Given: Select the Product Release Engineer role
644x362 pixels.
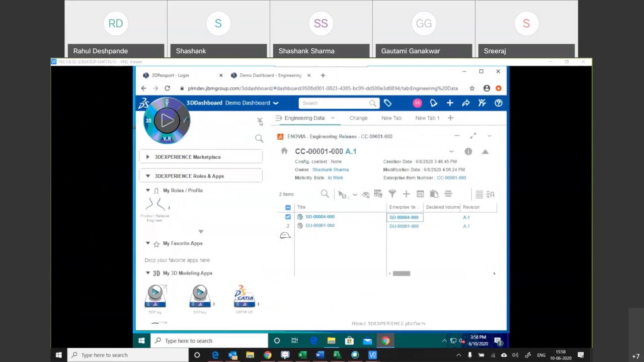Looking at the screenshot, I should [x=155, y=210].
